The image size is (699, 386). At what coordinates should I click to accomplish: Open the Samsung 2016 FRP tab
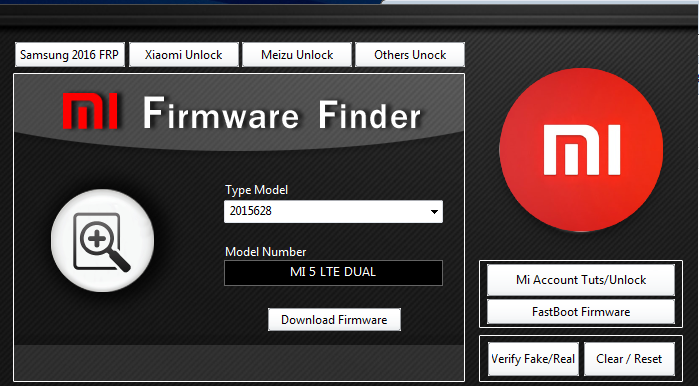(x=70, y=55)
